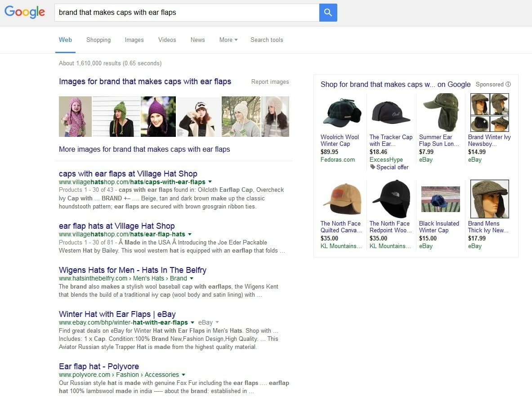
Task: Click the Google logo
Action: tap(24, 12)
